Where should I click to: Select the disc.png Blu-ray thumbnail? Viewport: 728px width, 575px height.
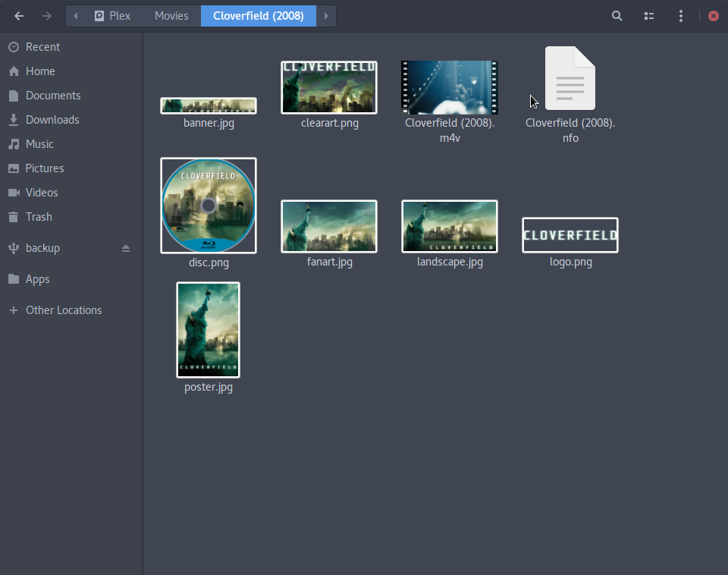pos(209,206)
